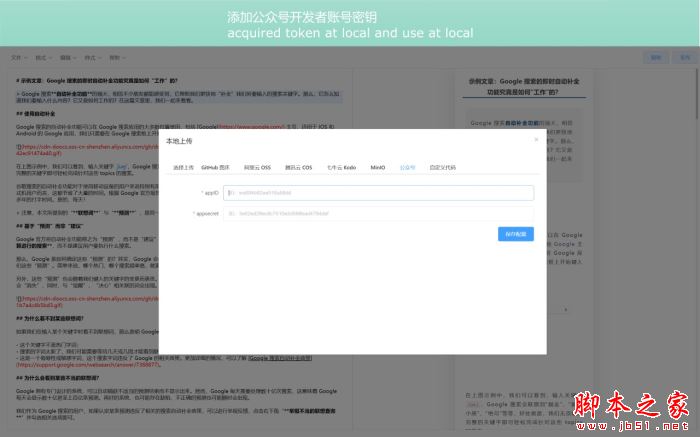
Task: Click the 发布 button at top right
Action: point(684,58)
